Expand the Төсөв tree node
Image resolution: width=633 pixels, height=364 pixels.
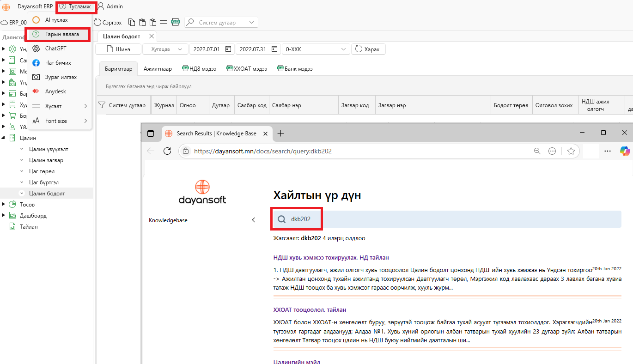4,204
